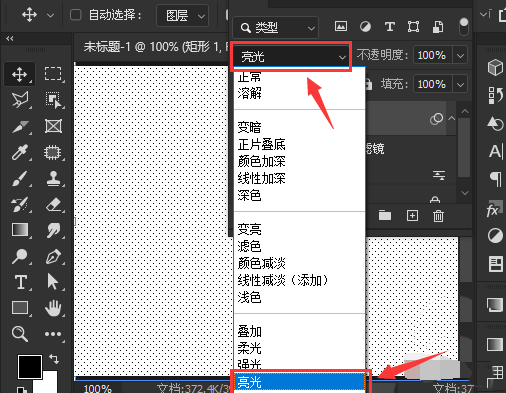506x393 pixels.
Task: Choose 线性加深 blend mode
Action: [x=300, y=179]
